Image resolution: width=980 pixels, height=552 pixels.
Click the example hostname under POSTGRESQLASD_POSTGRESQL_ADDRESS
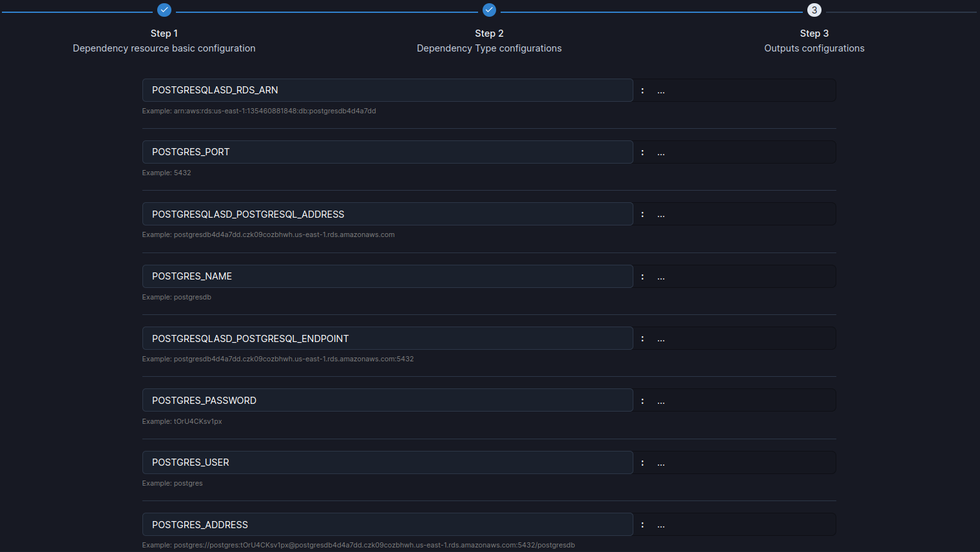[284, 234]
